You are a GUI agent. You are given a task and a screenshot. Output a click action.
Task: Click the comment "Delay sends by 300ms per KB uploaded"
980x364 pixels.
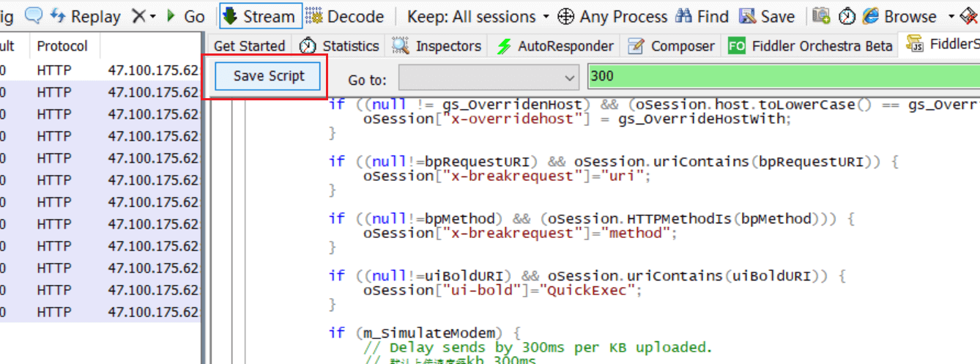coord(538,347)
